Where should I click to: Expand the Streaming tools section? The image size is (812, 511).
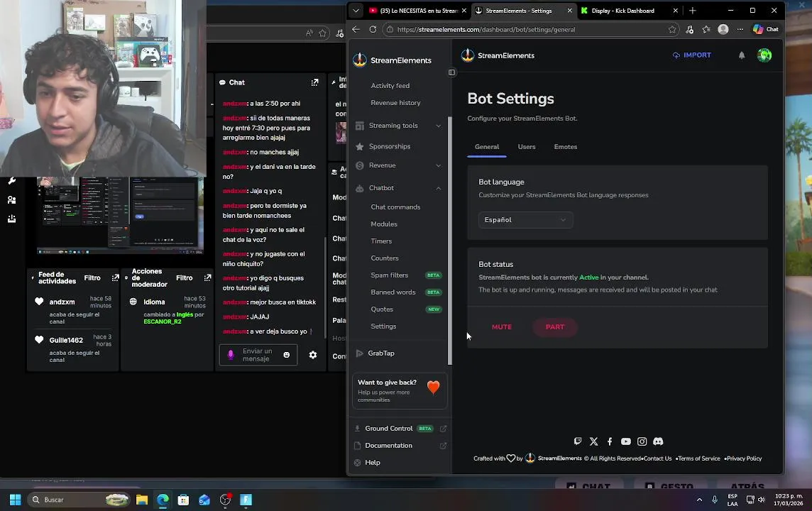coord(398,126)
